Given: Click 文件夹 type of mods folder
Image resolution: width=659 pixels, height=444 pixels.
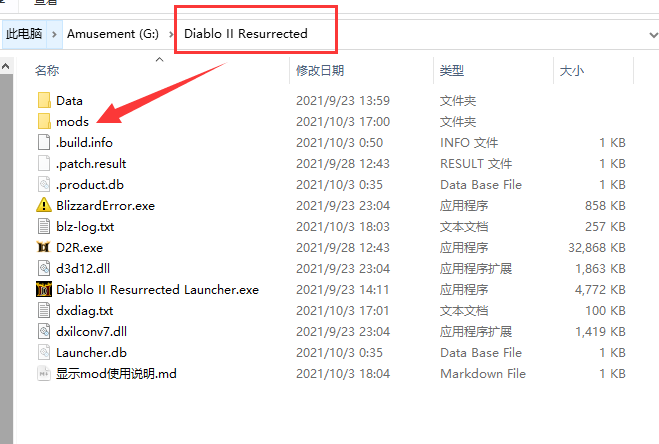Looking at the screenshot, I should [x=458, y=122].
